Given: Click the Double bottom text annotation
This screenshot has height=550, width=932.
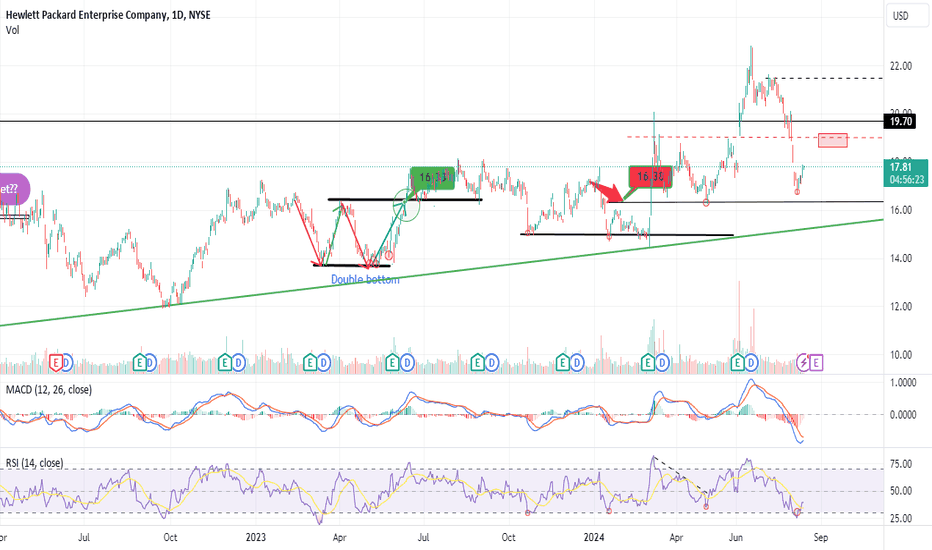Looking at the screenshot, I should (x=365, y=279).
